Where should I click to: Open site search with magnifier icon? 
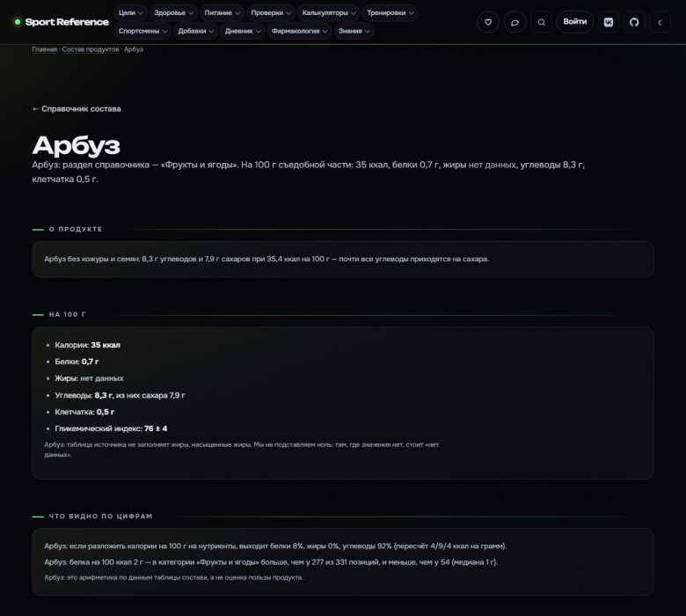pos(541,22)
